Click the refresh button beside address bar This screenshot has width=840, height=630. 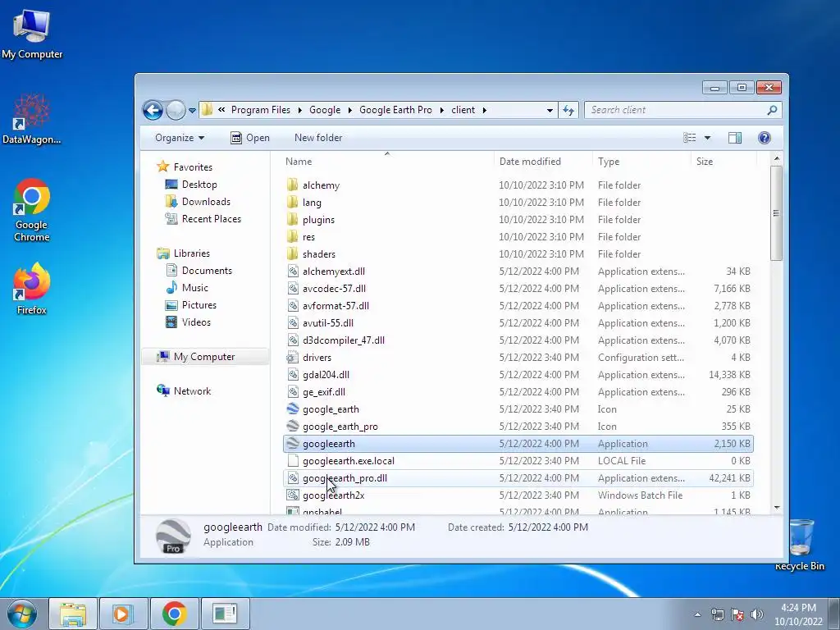(x=568, y=111)
